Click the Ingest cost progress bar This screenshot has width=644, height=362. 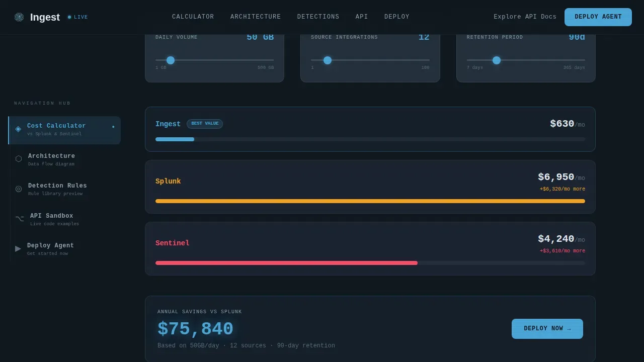click(x=370, y=139)
